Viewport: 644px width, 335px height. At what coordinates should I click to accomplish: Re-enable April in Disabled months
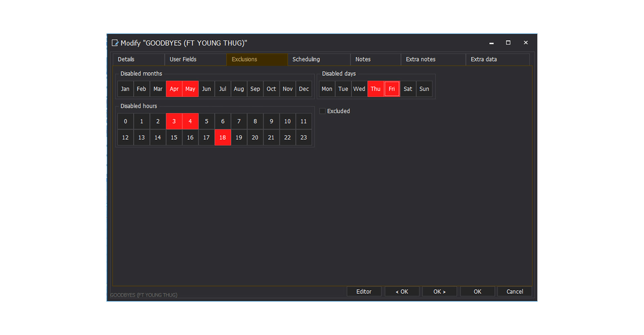[x=174, y=89]
